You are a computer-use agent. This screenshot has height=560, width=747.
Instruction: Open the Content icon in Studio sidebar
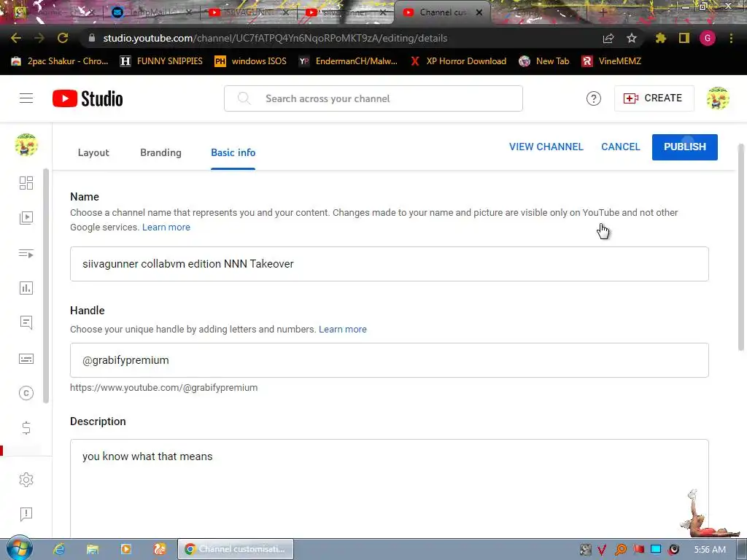pos(26,218)
